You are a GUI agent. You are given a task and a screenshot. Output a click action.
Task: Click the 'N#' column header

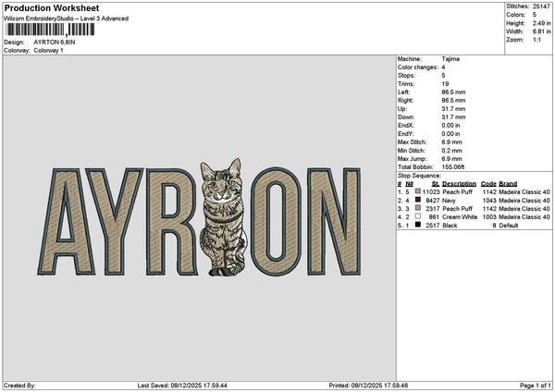tap(409, 184)
